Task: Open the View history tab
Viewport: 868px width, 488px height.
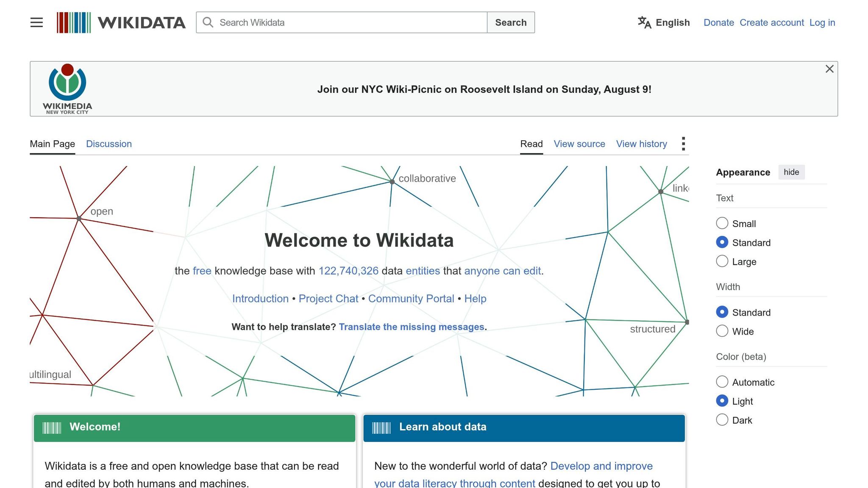Action: [642, 144]
